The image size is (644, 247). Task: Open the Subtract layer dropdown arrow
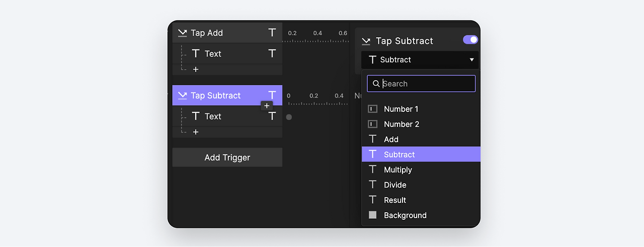471,59
